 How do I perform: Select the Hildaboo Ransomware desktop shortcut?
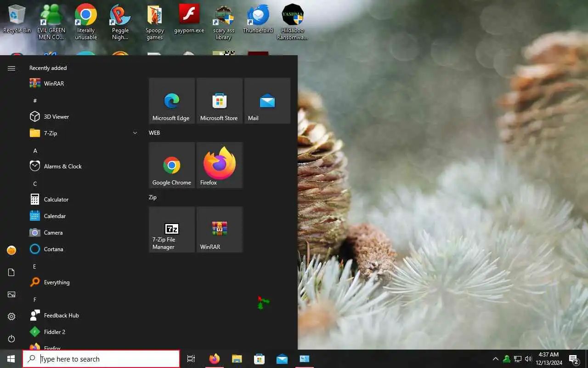pos(293,22)
